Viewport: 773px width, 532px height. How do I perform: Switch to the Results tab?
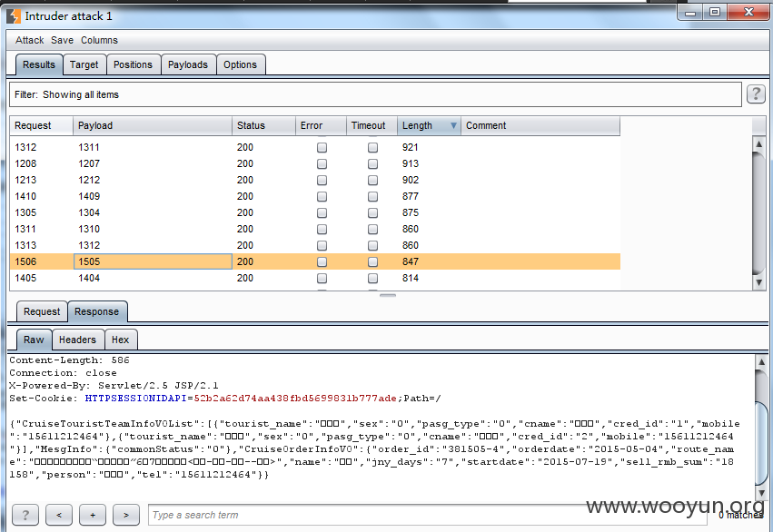click(x=39, y=64)
